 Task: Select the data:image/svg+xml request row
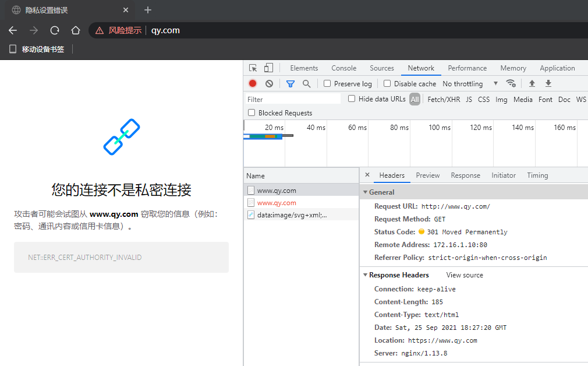pos(302,215)
